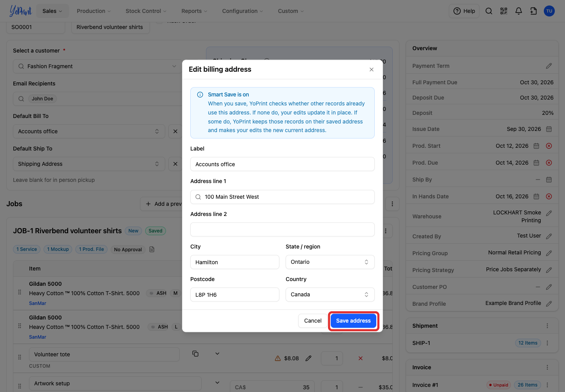
Task: Open the notifications bell
Action: click(519, 11)
